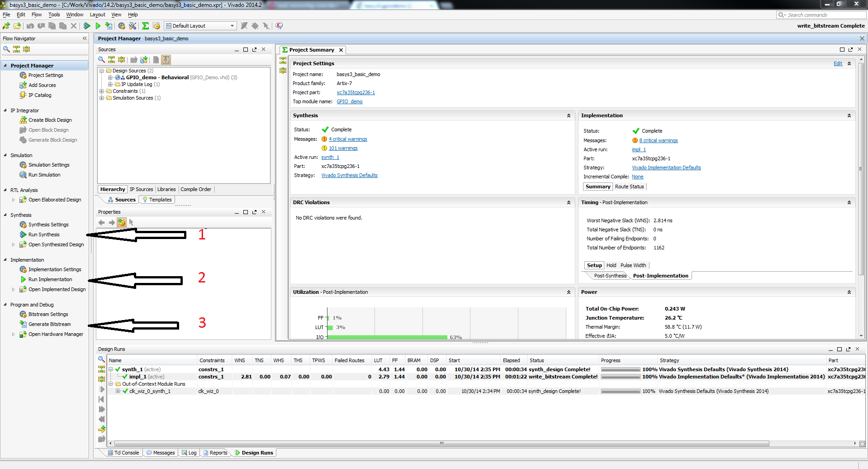Collapse the Synthesis summary section
The image size is (868, 469).
(x=569, y=115)
